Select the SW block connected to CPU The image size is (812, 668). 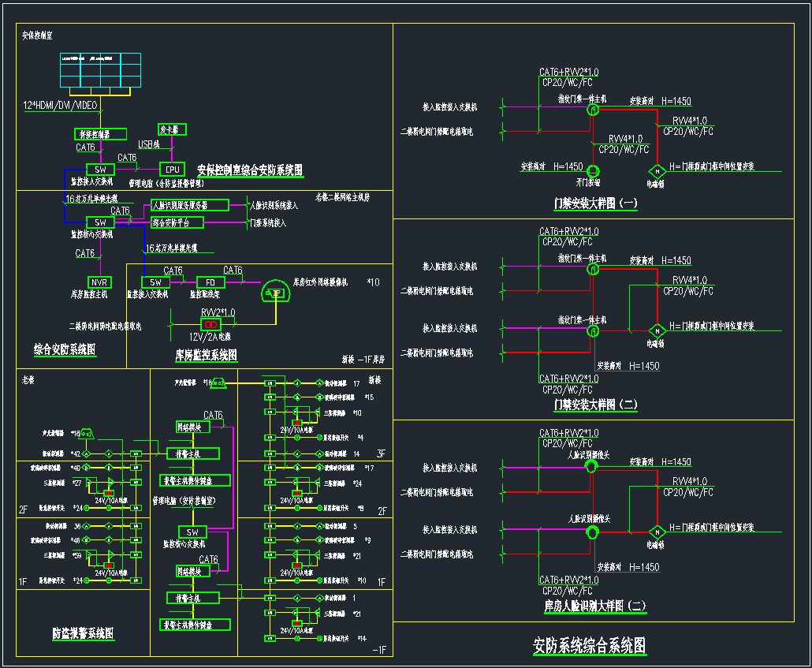point(100,170)
